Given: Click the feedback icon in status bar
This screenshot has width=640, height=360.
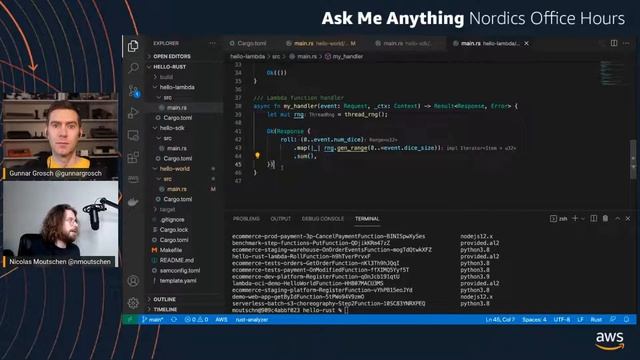Looking at the screenshot, I should point(613,320).
